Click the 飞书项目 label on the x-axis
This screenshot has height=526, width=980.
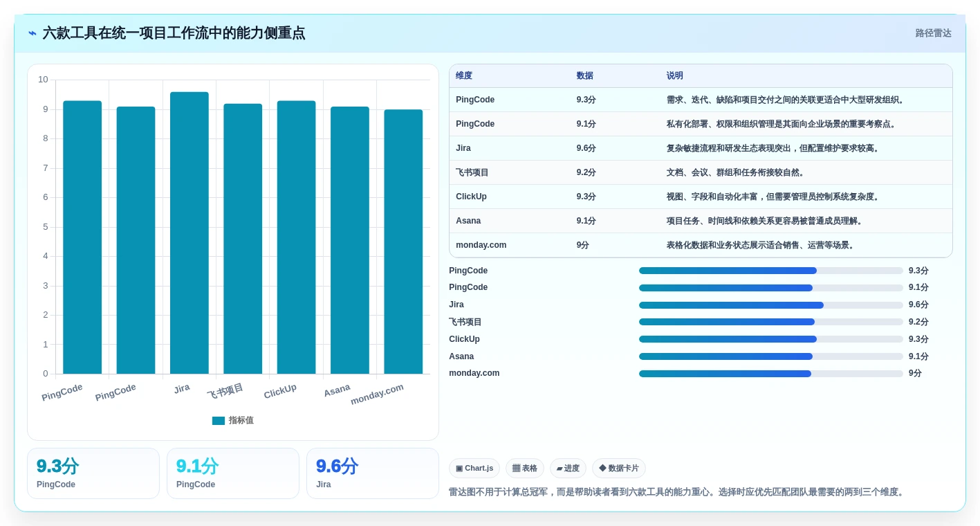(x=225, y=392)
